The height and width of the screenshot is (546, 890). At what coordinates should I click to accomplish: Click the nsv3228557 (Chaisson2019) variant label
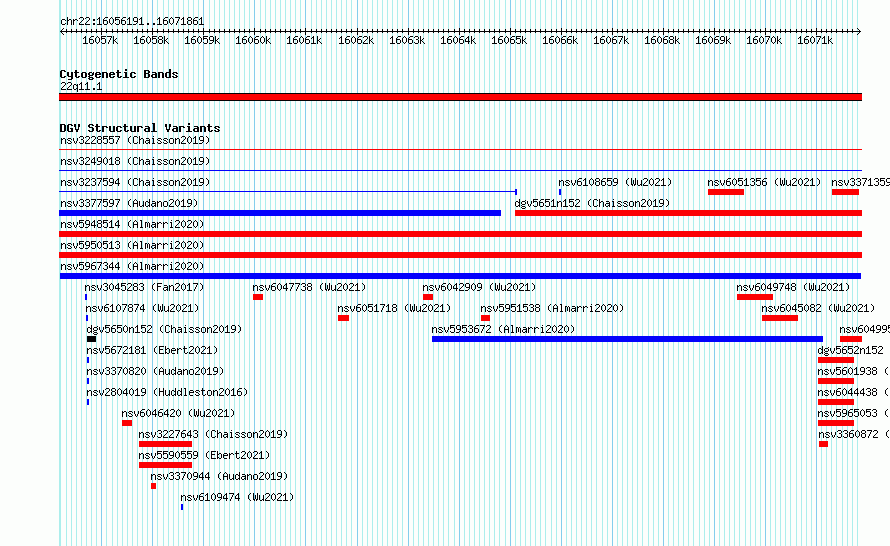pos(135,140)
